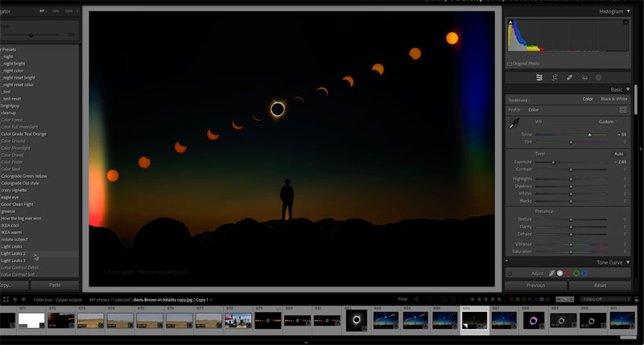644x345 pixels.
Task: Adjust the Saturation slider handle
Action: (571, 252)
